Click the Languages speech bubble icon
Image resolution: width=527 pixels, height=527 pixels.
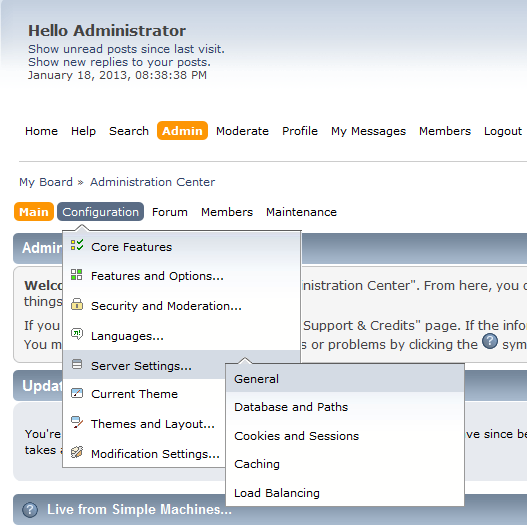click(x=77, y=334)
